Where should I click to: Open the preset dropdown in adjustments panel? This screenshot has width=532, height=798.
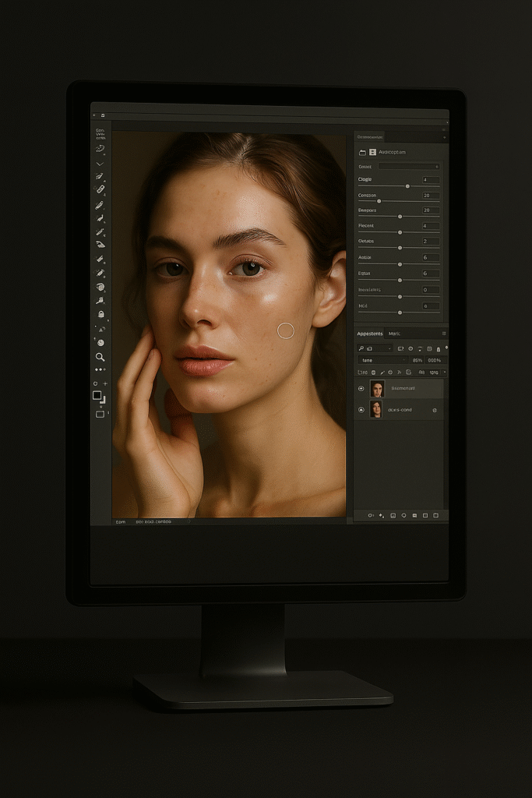409,166
